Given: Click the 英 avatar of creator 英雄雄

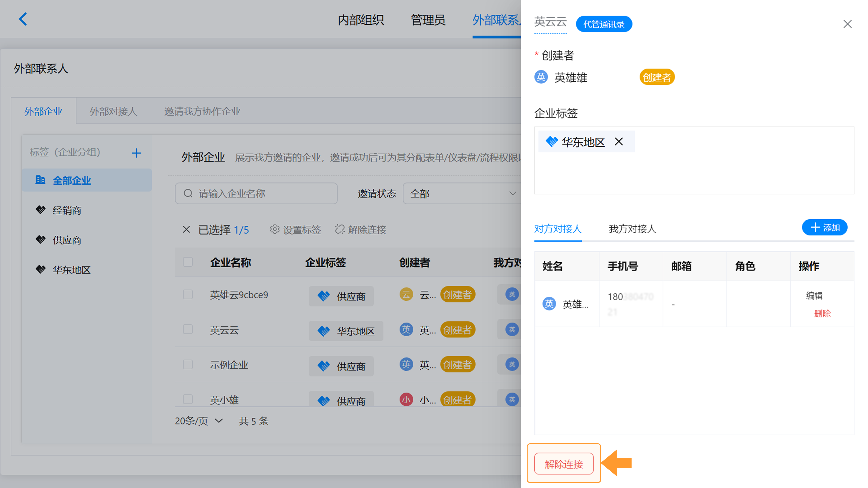Looking at the screenshot, I should (541, 77).
